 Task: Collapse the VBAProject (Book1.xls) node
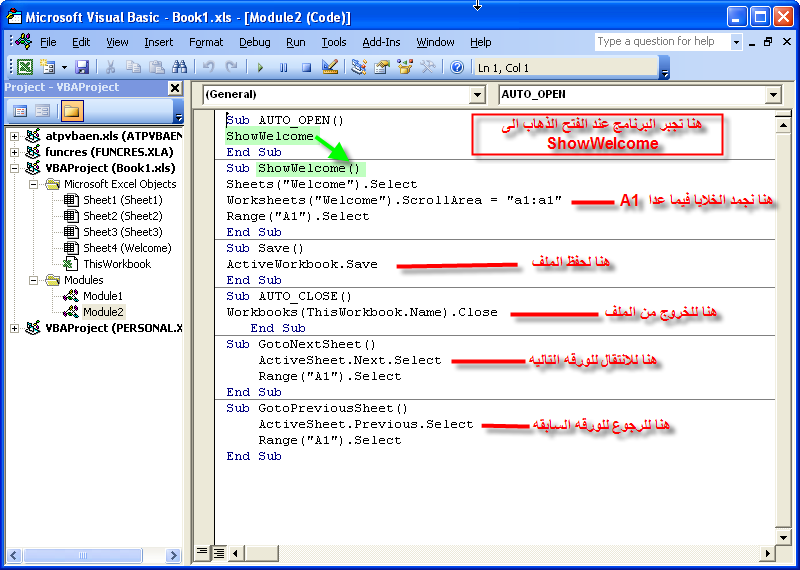point(14,168)
